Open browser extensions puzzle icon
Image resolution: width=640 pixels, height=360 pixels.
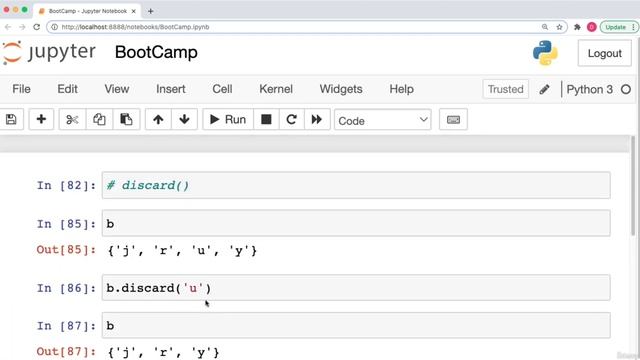pyautogui.click(x=577, y=27)
